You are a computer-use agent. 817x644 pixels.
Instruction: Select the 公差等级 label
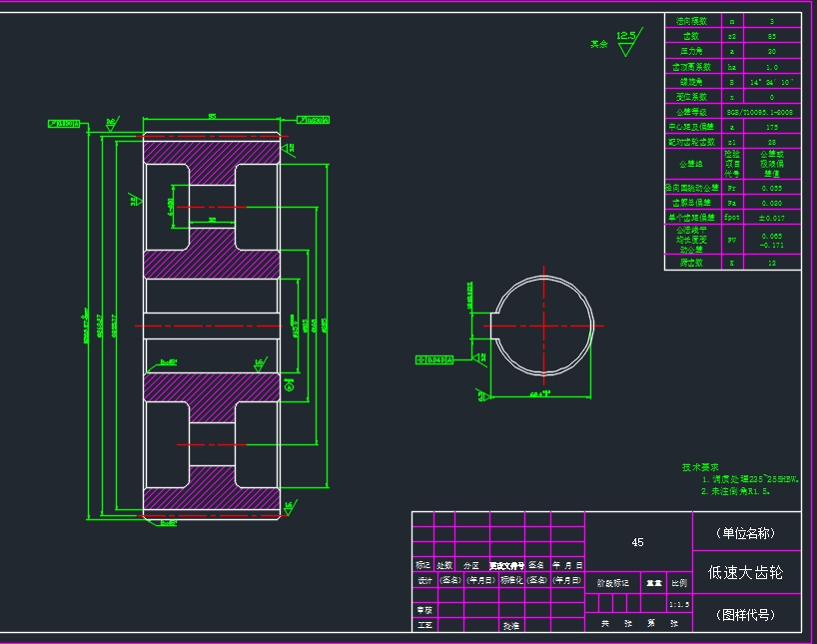point(691,112)
